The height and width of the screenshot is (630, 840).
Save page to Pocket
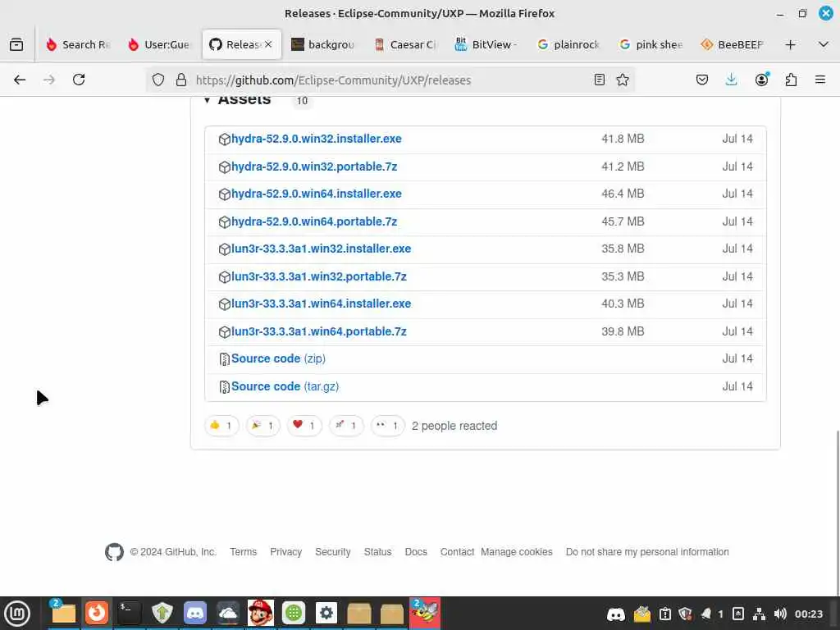pos(702,80)
